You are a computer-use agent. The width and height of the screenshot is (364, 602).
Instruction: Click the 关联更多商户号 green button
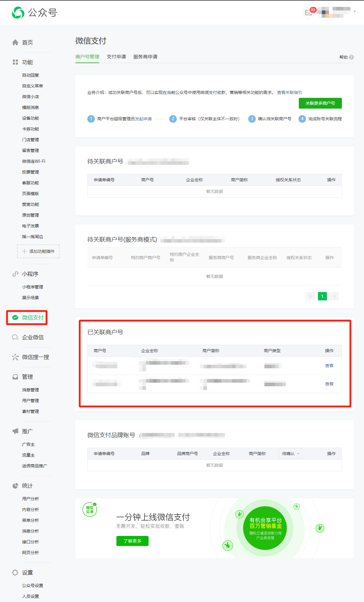pos(320,103)
